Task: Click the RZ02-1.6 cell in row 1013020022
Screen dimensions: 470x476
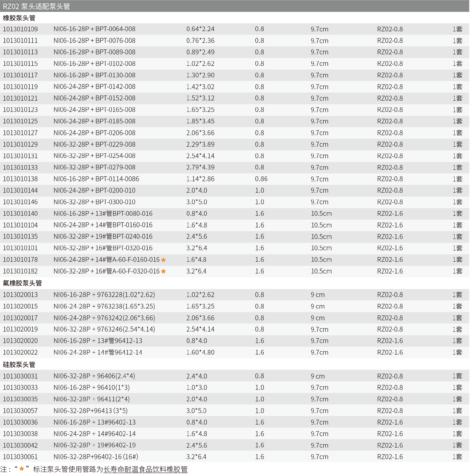Action: tap(390, 353)
